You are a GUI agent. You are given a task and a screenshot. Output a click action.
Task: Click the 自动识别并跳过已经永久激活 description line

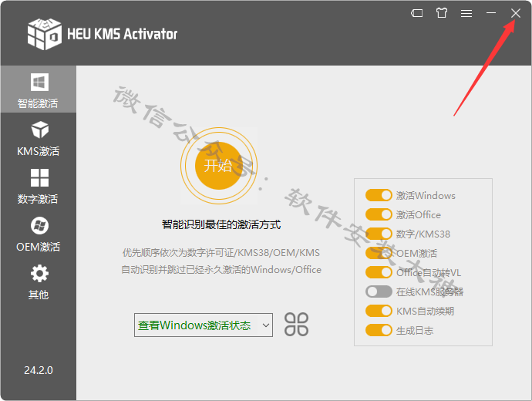pos(221,270)
